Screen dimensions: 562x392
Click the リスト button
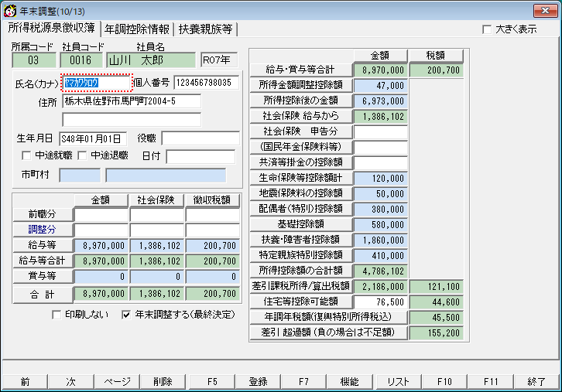[397, 382]
